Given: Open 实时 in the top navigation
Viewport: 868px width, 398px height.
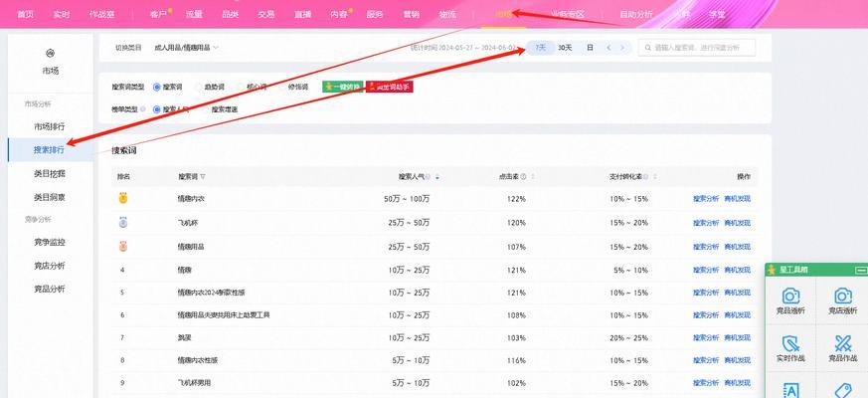Looking at the screenshot, I should [62, 14].
